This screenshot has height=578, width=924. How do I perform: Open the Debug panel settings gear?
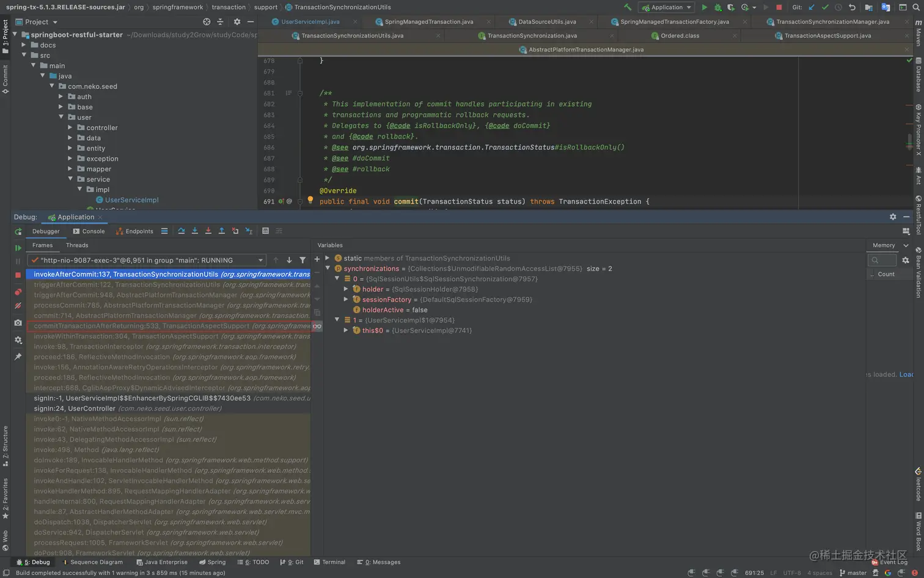tap(893, 217)
